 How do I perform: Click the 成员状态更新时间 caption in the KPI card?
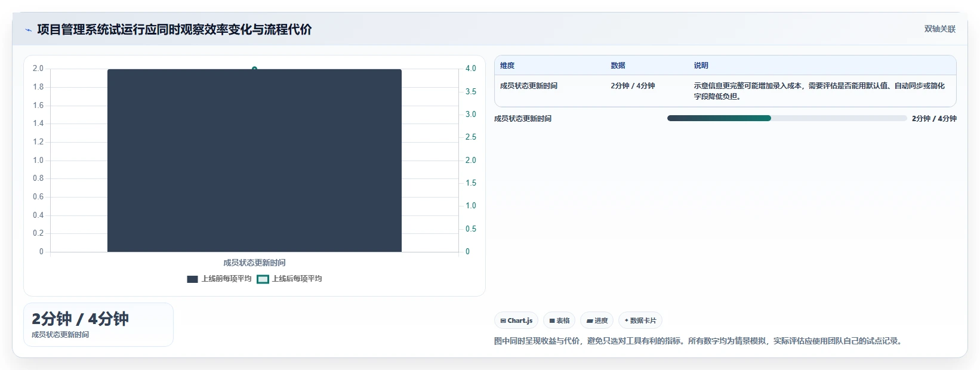coord(60,335)
